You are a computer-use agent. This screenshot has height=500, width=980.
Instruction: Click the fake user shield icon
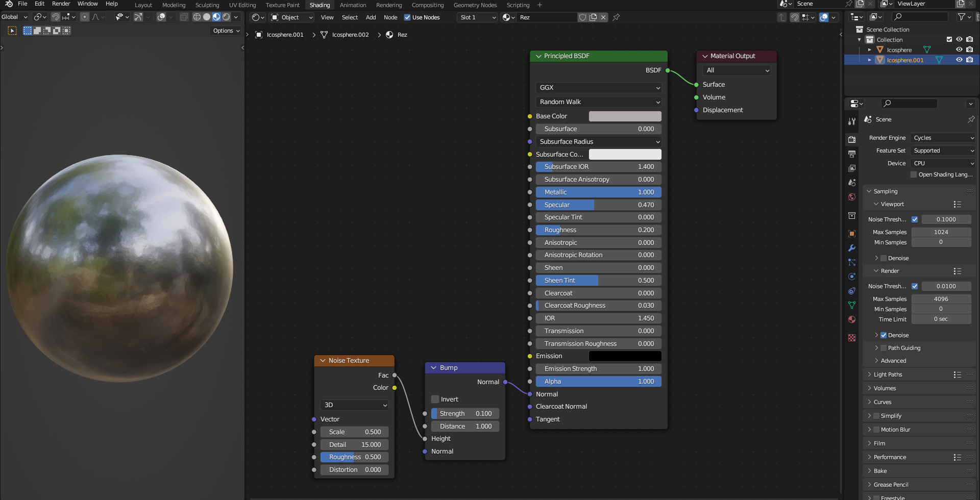point(582,17)
